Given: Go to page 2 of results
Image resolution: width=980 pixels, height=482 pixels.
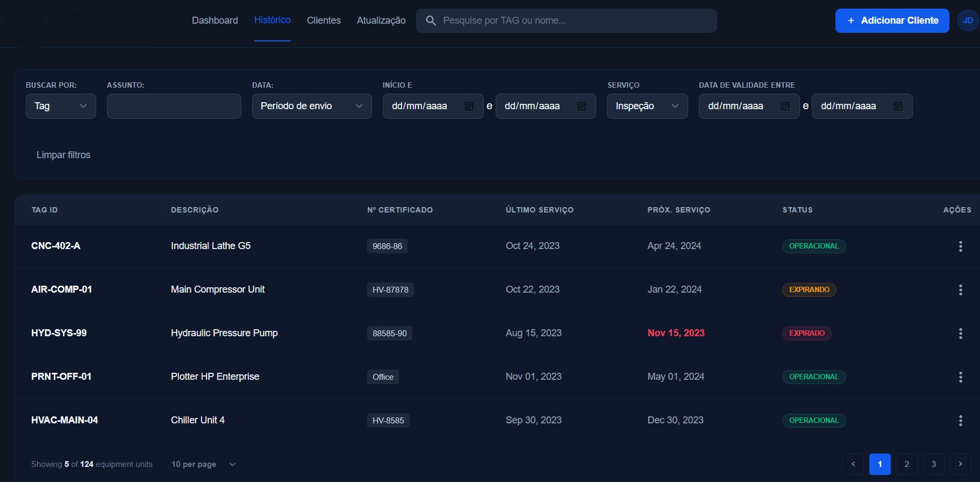Looking at the screenshot, I should [x=906, y=464].
